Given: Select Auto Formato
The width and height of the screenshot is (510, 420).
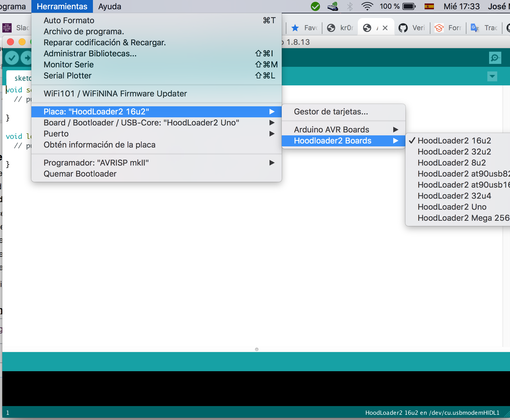Looking at the screenshot, I should tap(157, 20).
